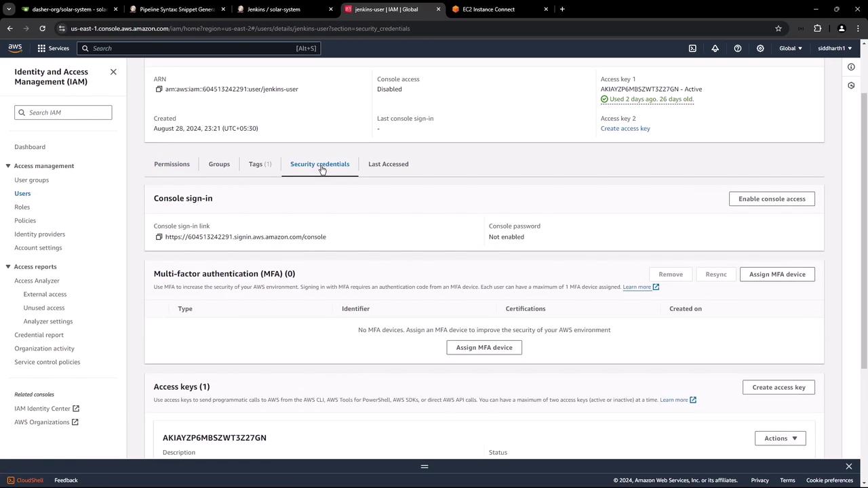Open the Global region dropdown

[791, 48]
